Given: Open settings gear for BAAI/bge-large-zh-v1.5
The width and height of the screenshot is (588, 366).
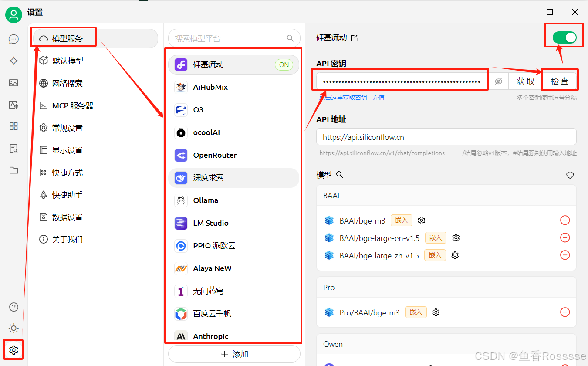Looking at the screenshot, I should pos(455,255).
